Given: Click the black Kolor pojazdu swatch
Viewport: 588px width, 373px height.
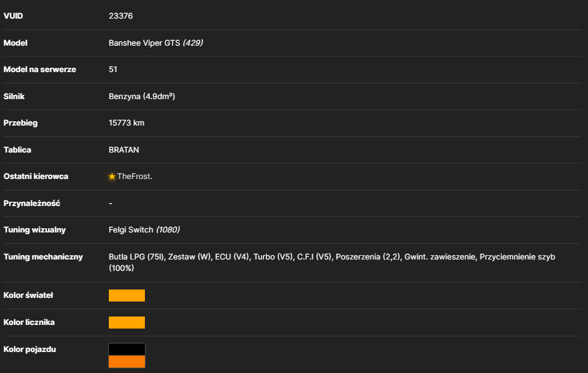Looking at the screenshot, I should tap(127, 350).
